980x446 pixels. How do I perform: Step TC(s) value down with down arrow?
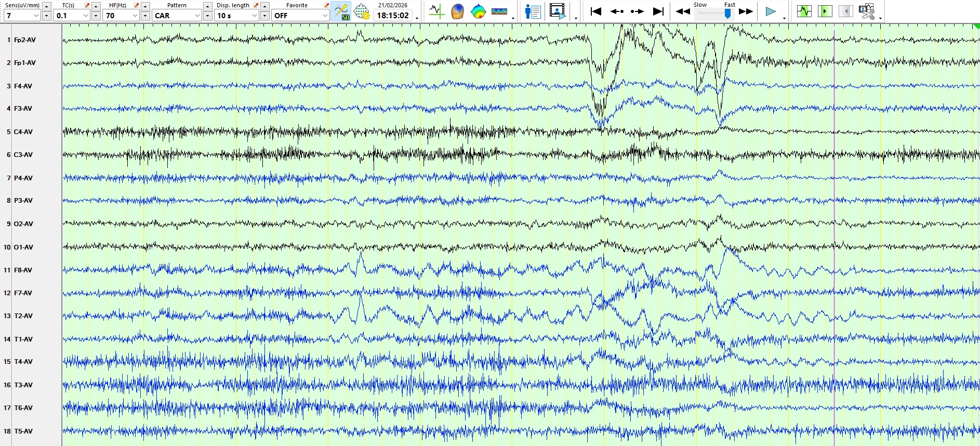[x=96, y=16]
